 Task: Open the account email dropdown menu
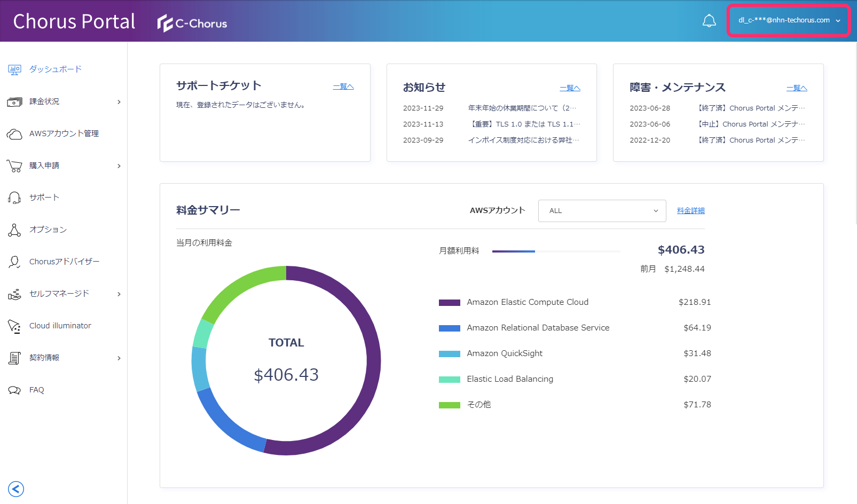coord(788,20)
